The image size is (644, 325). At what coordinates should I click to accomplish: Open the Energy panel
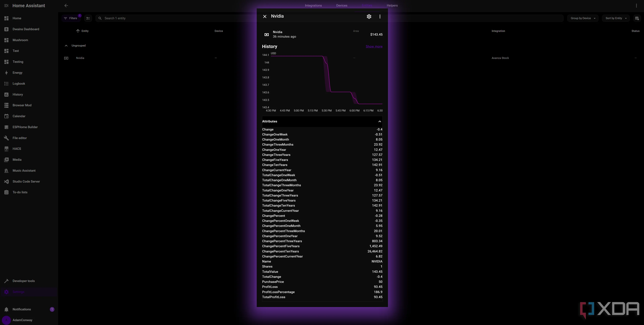[29, 73]
